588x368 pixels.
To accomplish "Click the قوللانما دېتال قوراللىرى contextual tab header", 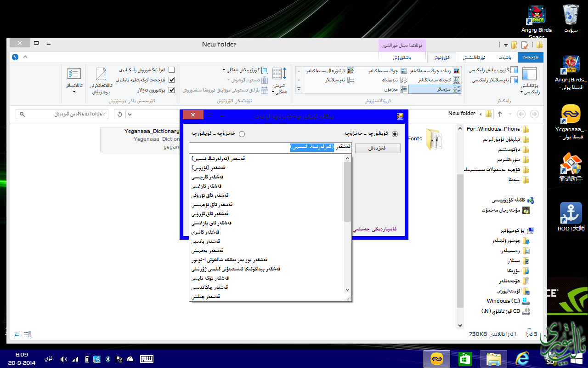I will coord(402,46).
